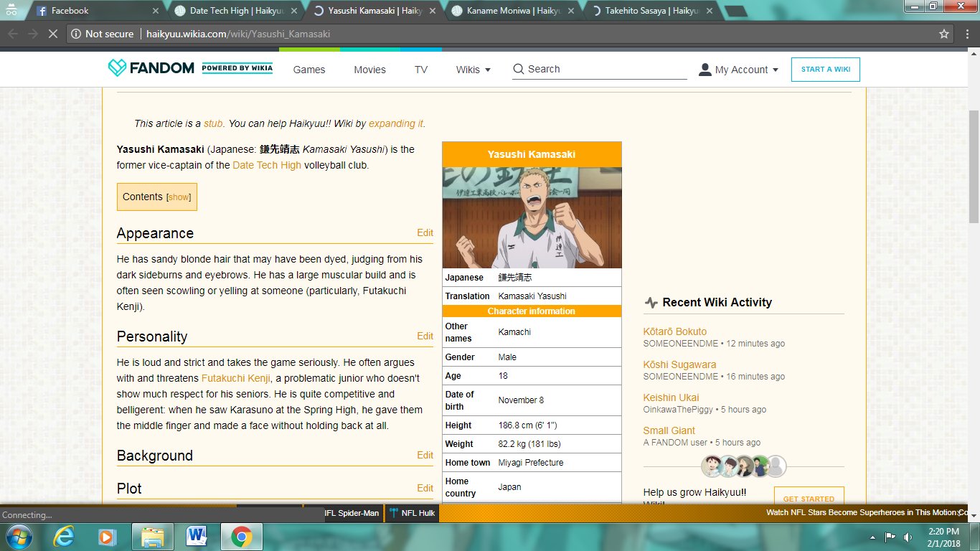This screenshot has width=980, height=551.
Task: Open the Date Tech High article link
Action: (x=267, y=165)
